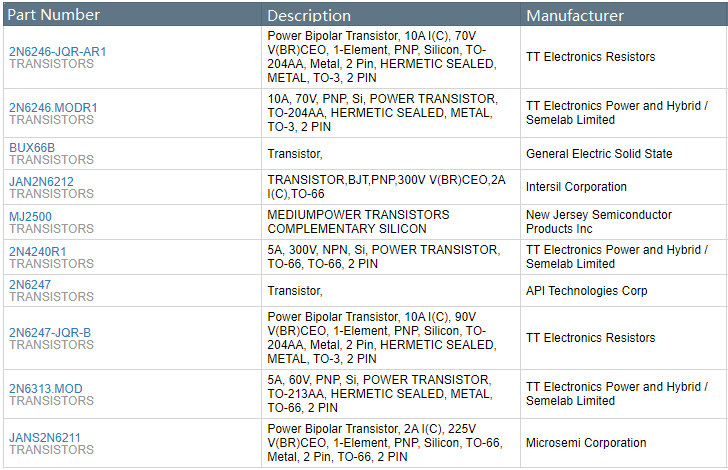728x470 pixels.
Task: Open the 2N6247-JQR-B part link
Action: (x=50, y=333)
